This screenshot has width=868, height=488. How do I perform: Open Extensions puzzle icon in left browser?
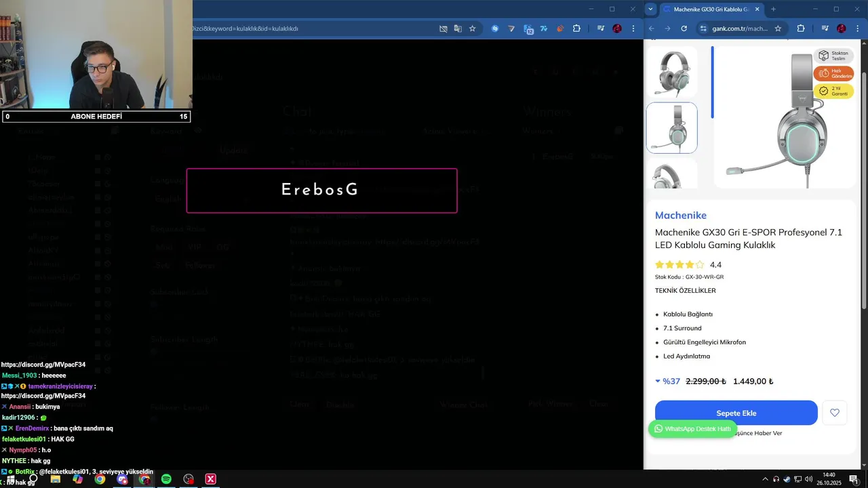pos(576,28)
